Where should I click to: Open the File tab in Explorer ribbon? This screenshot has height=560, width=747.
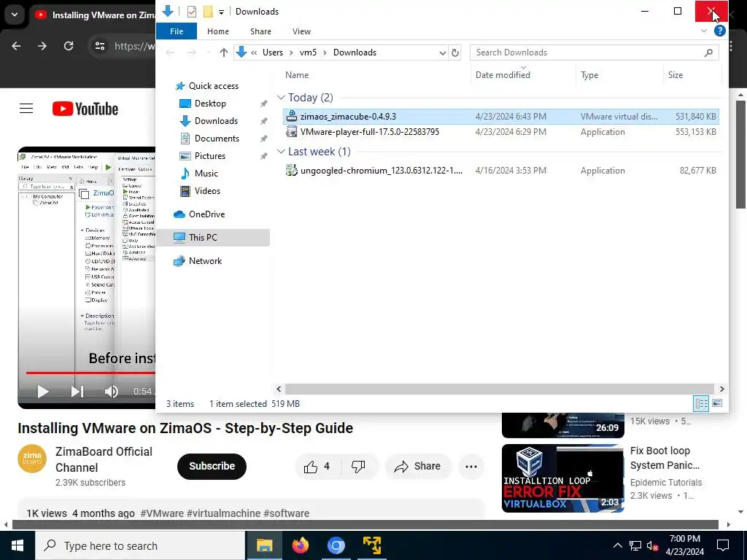tap(177, 31)
